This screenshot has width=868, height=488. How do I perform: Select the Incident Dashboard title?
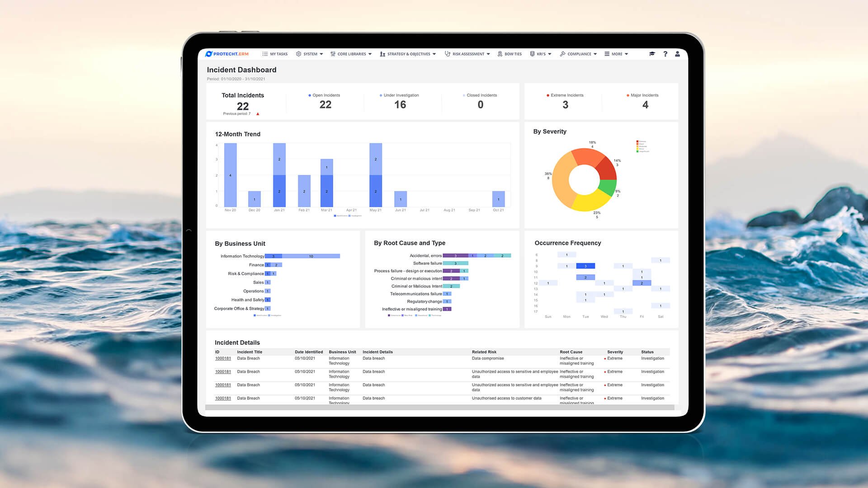click(241, 70)
